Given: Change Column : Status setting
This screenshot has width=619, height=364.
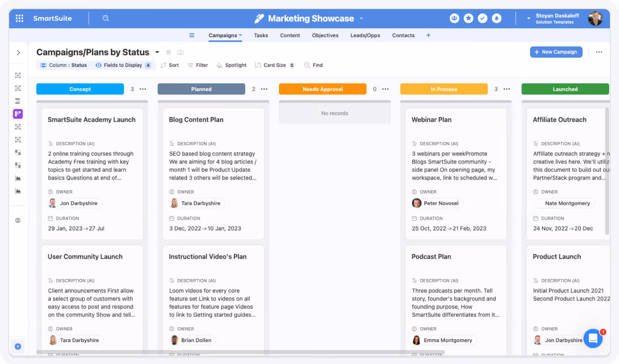Looking at the screenshot, I should (x=64, y=65).
